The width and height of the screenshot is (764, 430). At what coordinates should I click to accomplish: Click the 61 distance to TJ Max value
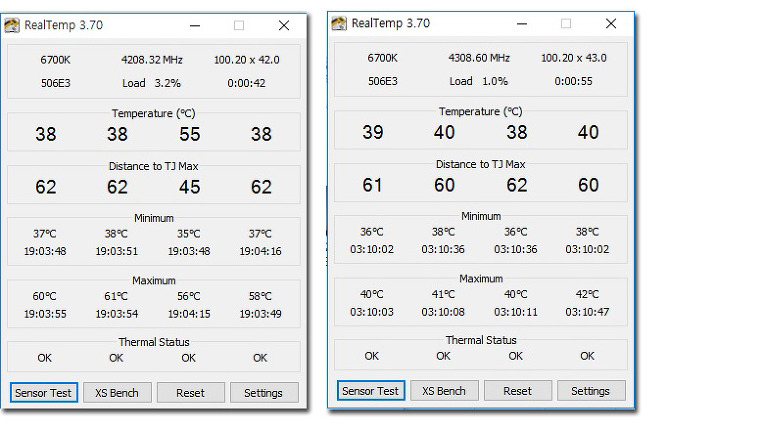tap(372, 185)
